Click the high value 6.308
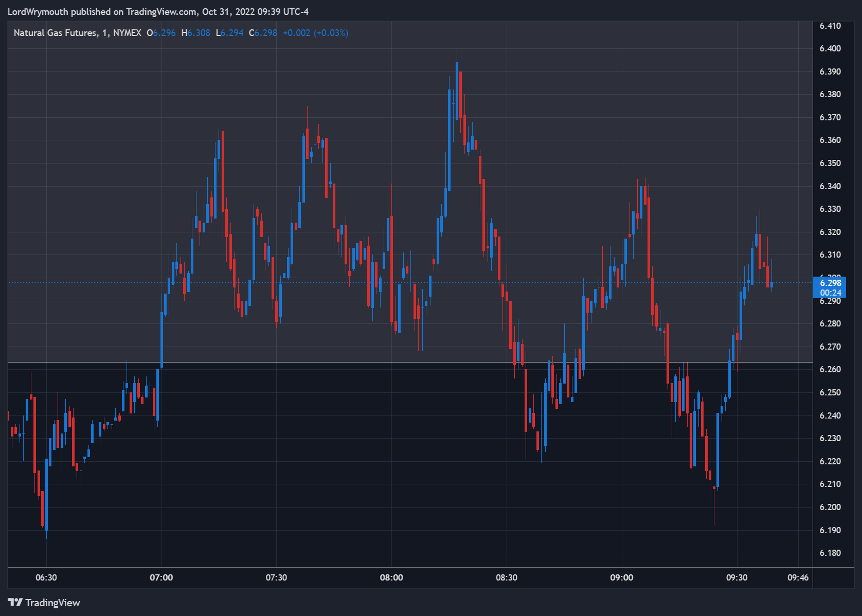This screenshot has height=616, width=862. (199, 33)
